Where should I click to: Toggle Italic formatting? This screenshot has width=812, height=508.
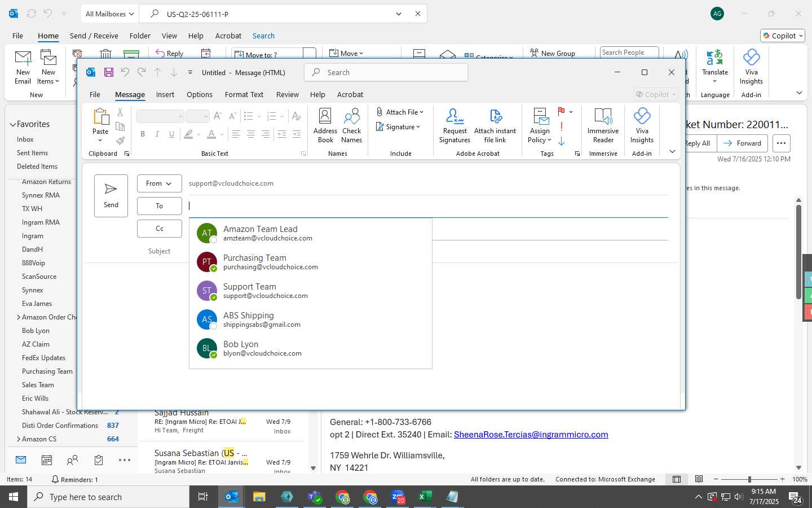click(157, 134)
